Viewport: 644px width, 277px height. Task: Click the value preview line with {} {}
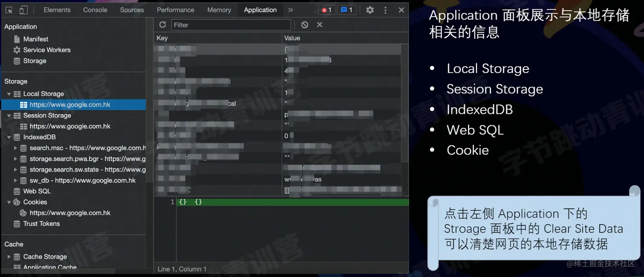click(x=293, y=202)
